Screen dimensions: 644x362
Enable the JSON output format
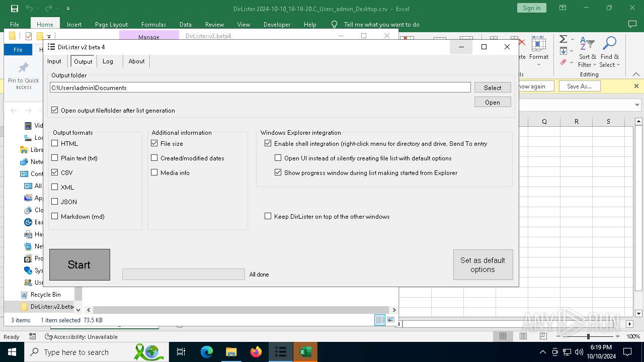coord(55,202)
